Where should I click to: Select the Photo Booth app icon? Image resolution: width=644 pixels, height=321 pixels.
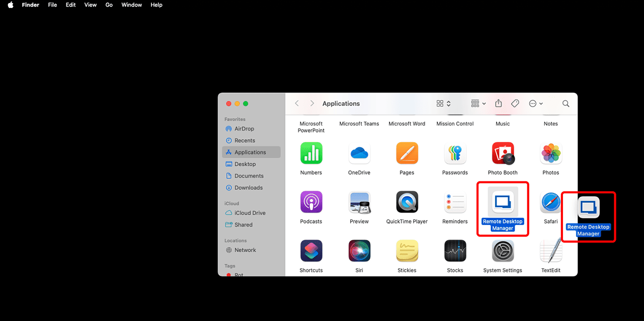[x=503, y=153]
